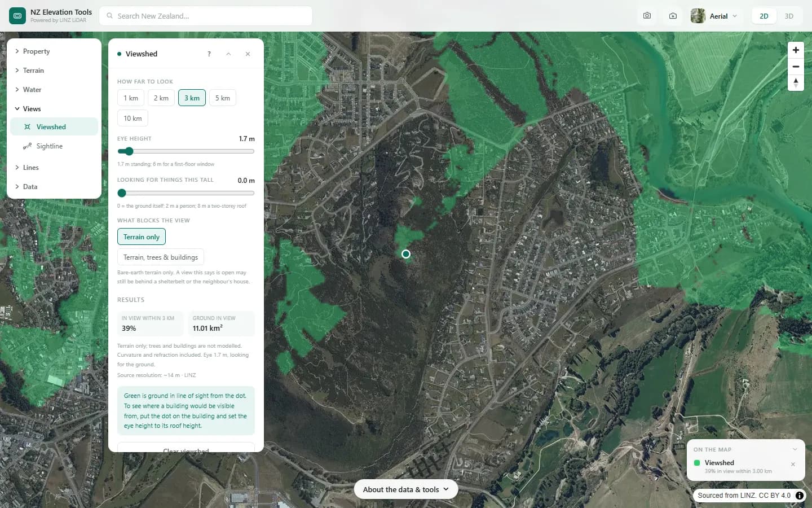Zoom in with the plus map button
Screen dimensions: 812x508
796,50
